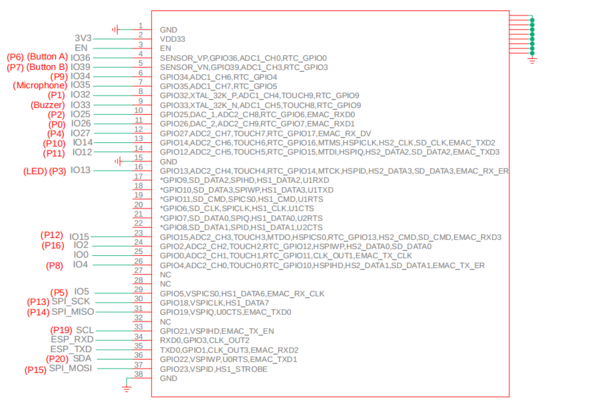Image resolution: width=600 pixels, height=408 pixels.
Task: Select the SPI_MOSI net label
Action: click(71, 368)
